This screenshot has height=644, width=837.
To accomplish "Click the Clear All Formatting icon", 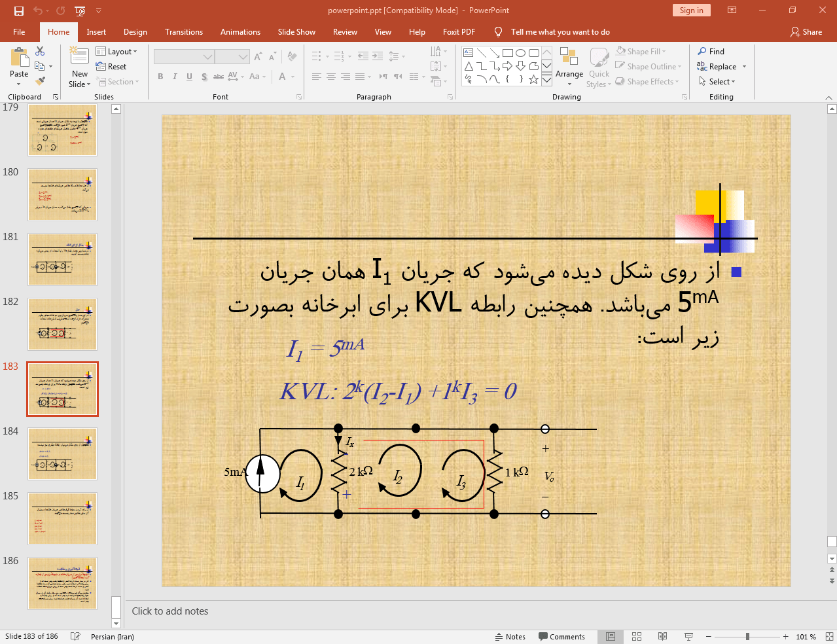I will pos(293,56).
